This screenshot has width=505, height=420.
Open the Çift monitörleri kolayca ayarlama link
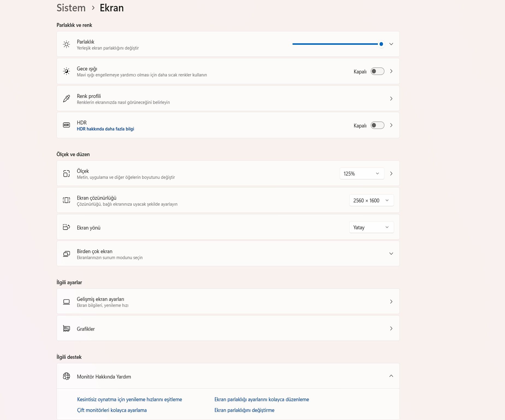(x=112, y=410)
